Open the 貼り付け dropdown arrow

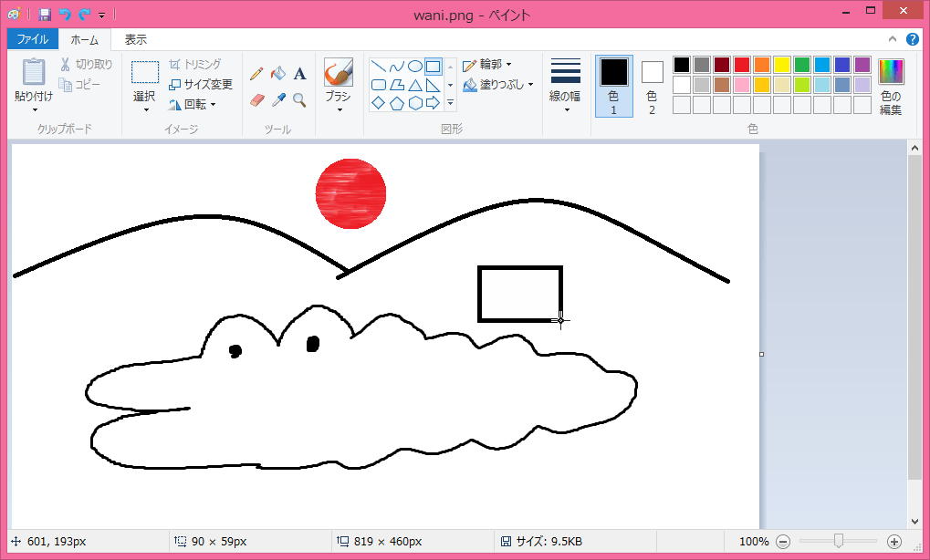coord(35,110)
